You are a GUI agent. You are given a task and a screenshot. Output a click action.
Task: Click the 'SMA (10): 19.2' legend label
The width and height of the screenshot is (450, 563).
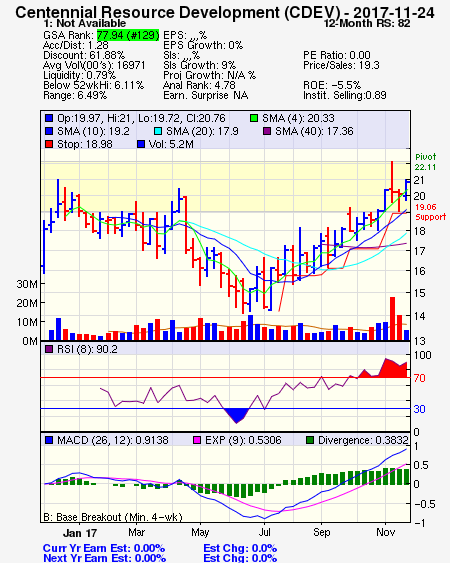[93, 131]
